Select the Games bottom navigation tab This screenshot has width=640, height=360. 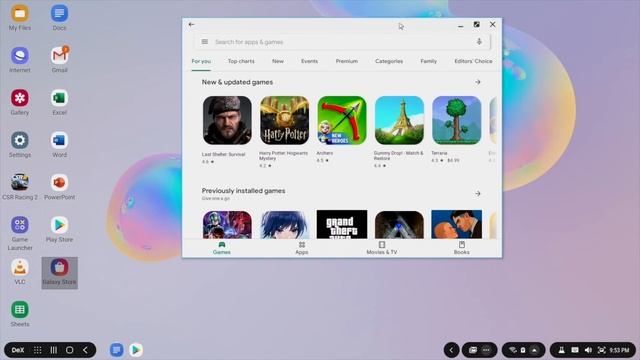pos(222,248)
